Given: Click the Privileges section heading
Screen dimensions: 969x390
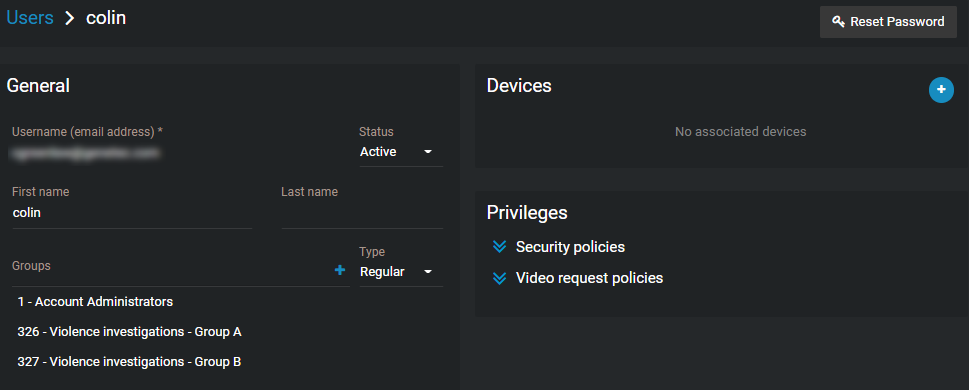Looking at the screenshot, I should [x=527, y=213].
